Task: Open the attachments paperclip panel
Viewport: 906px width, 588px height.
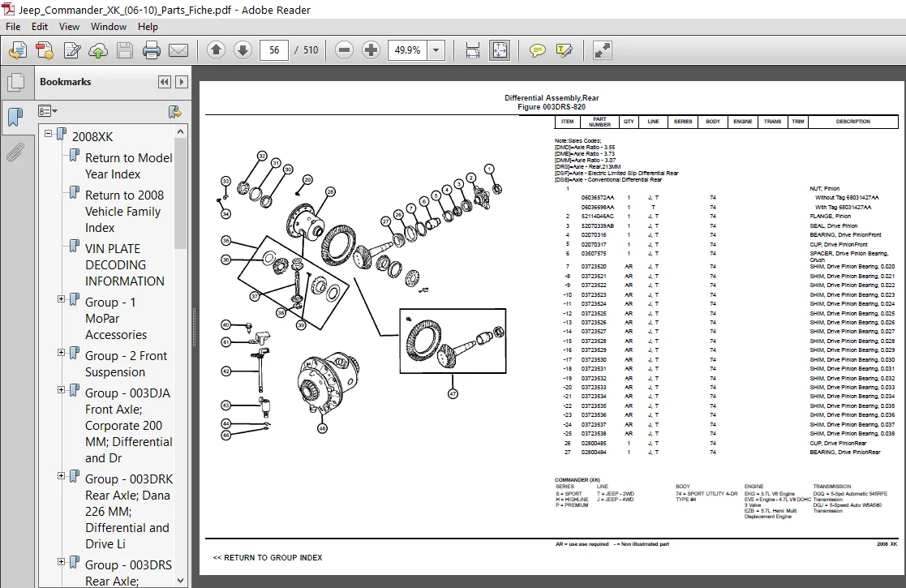Action: click(15, 152)
